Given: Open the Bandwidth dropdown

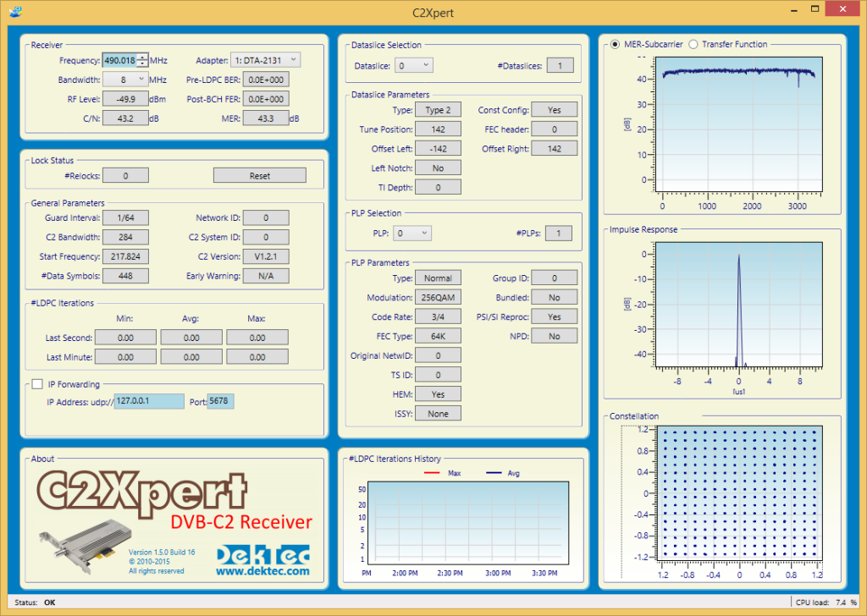Looking at the screenshot, I should click(x=125, y=79).
